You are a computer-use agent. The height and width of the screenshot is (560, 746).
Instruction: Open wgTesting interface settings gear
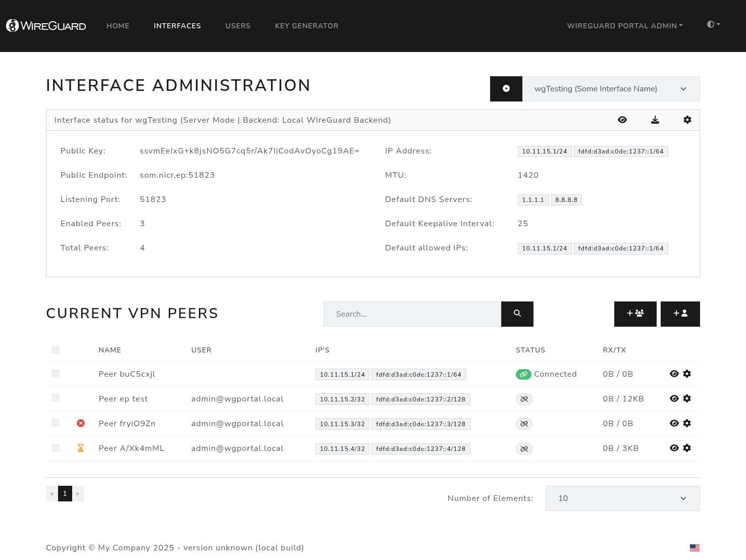tap(687, 120)
